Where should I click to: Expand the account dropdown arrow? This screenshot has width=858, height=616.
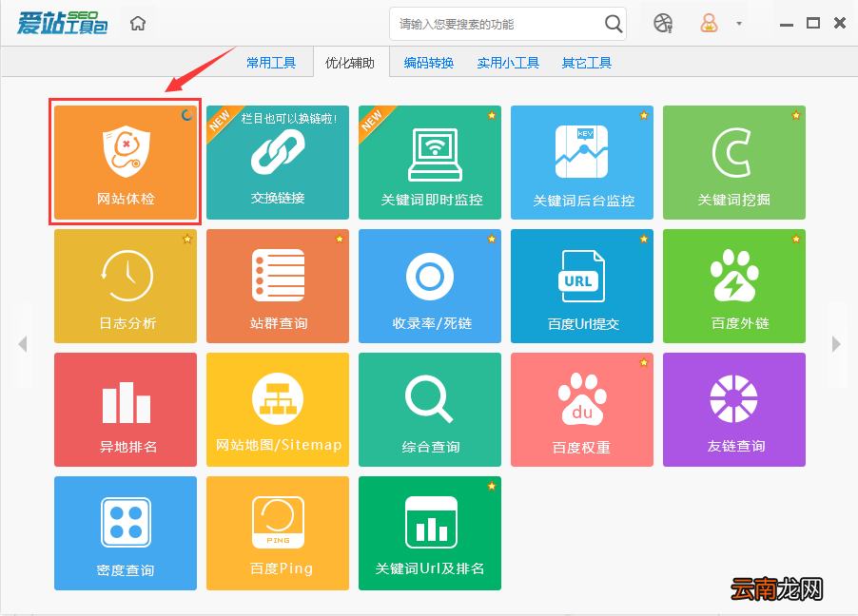pyautogui.click(x=739, y=24)
